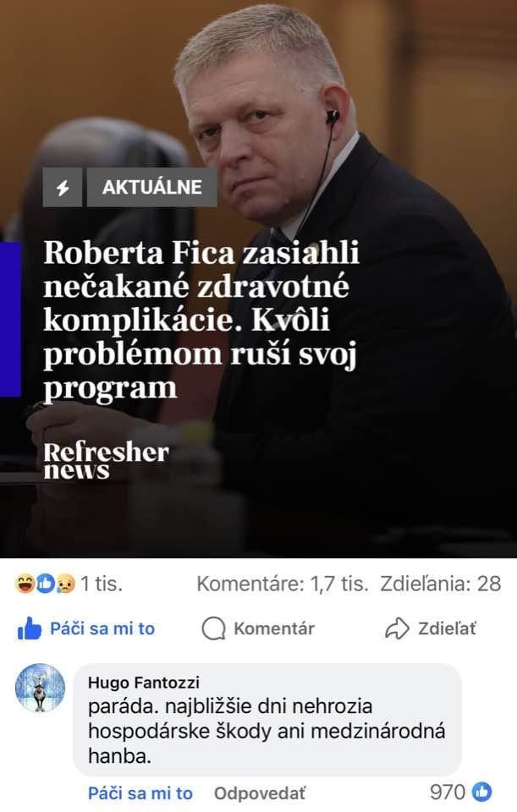
Task: Click the Refresher news logo
Action: 107,460
